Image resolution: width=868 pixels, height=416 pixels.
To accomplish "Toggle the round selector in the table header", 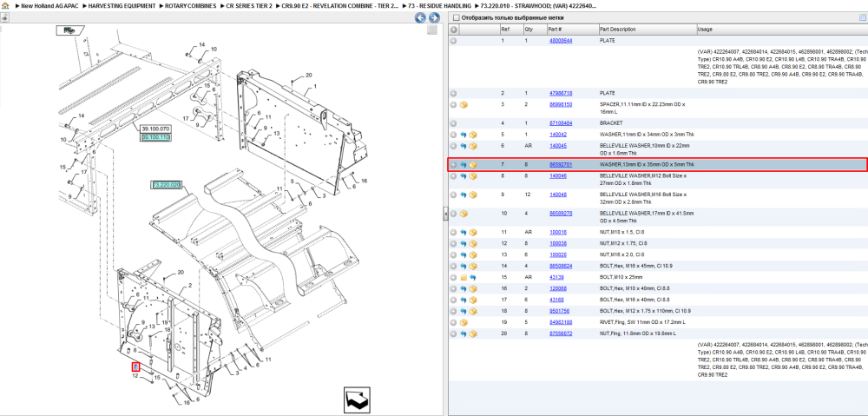I will (453, 30).
